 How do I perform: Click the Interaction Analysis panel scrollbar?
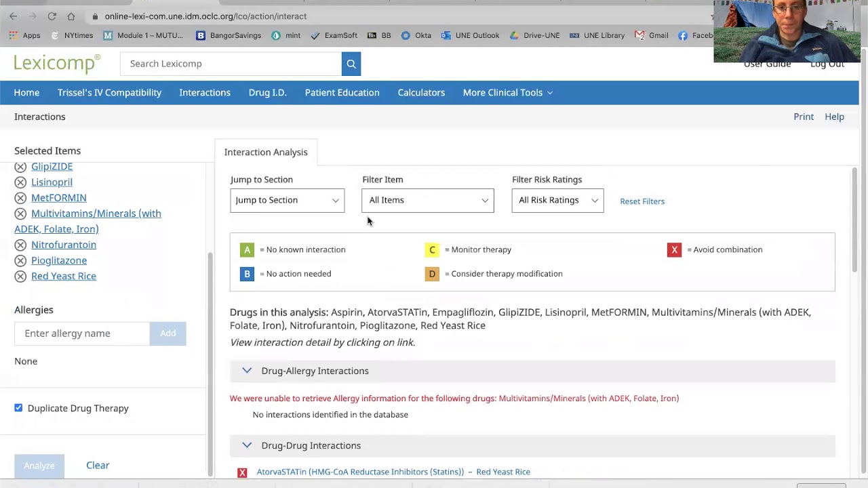[854, 220]
